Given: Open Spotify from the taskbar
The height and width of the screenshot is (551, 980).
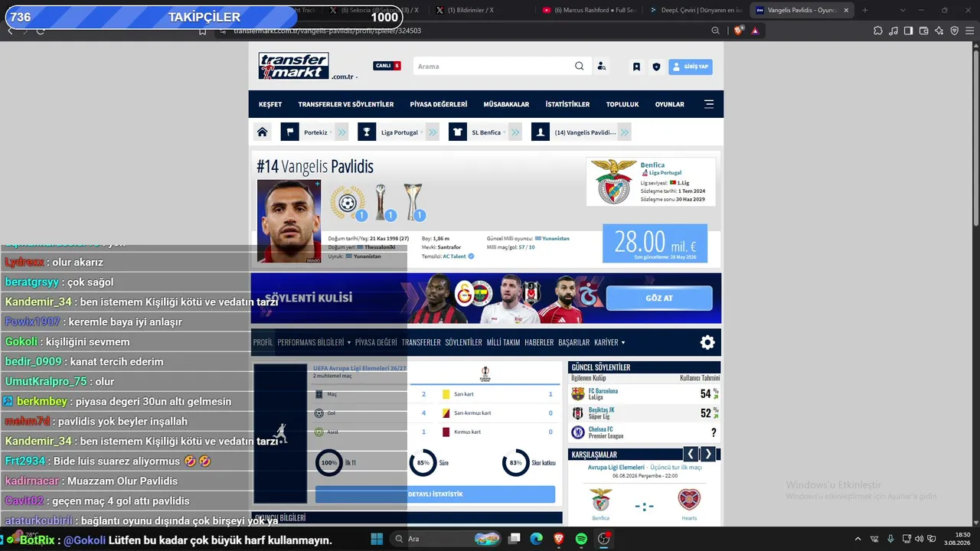Looking at the screenshot, I should (581, 539).
